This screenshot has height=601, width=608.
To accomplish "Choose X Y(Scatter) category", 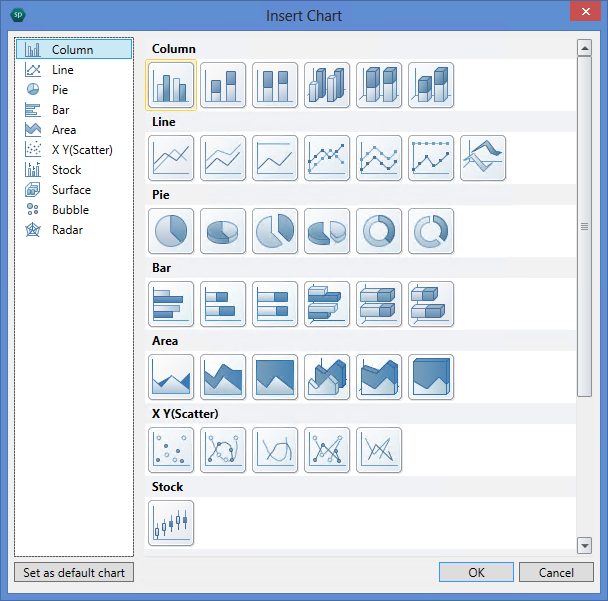I will (x=74, y=150).
